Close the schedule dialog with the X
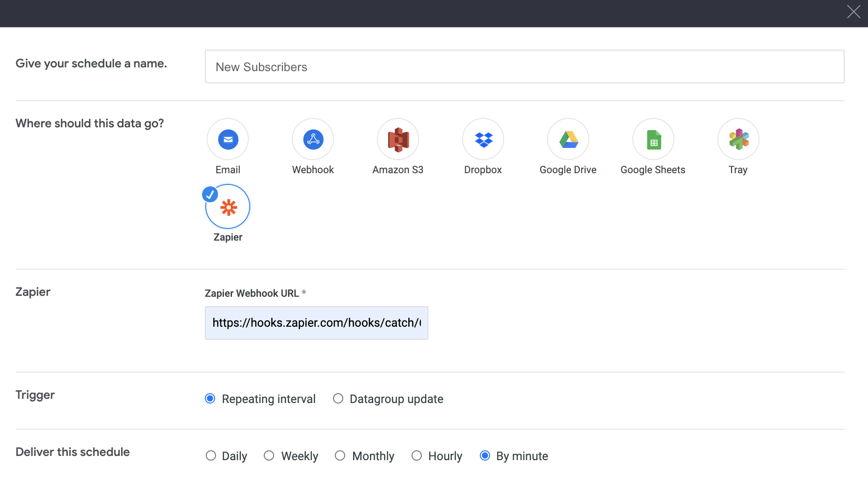 (854, 12)
